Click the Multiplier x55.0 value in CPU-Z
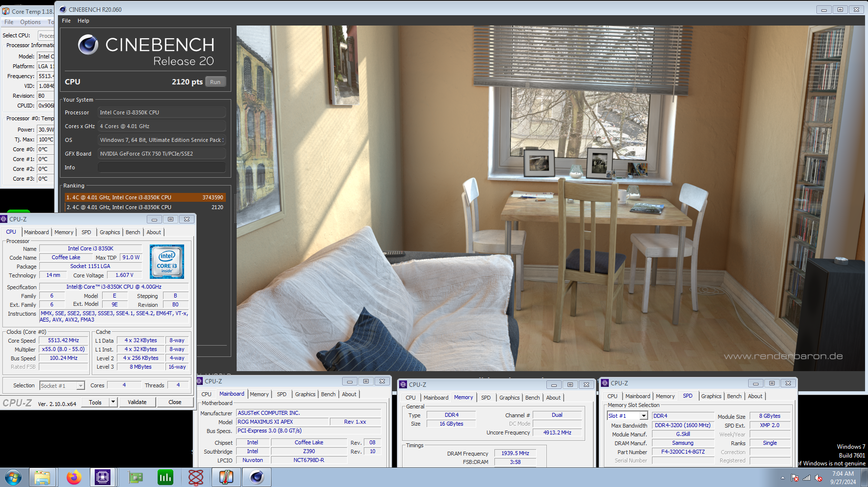 coord(63,349)
